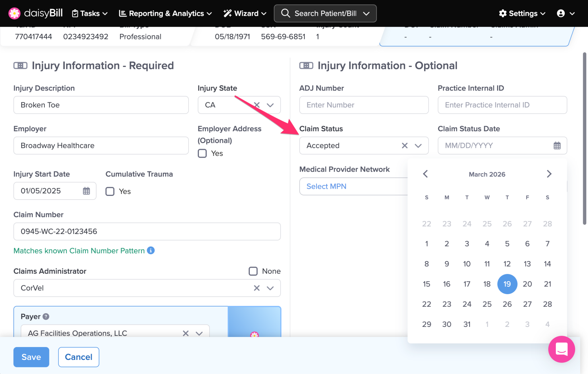Go to previous month in calendar
This screenshot has width=588, height=374.
tap(425, 174)
